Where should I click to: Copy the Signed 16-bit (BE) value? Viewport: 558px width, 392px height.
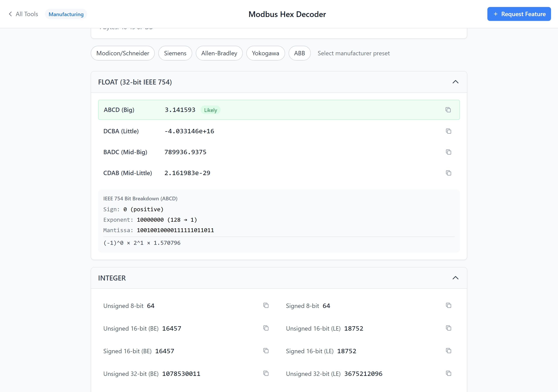pos(266,351)
